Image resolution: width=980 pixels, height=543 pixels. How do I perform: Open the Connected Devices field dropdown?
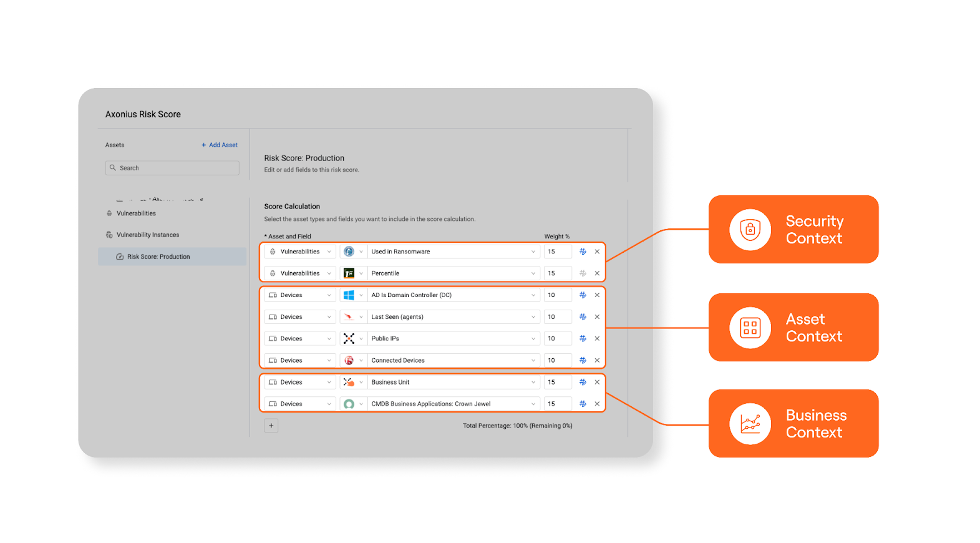454,360
